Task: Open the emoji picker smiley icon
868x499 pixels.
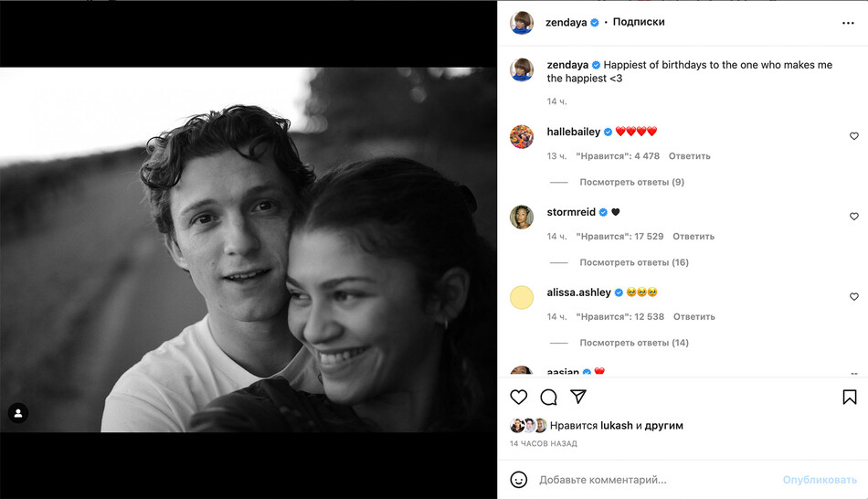Action: coord(519,480)
